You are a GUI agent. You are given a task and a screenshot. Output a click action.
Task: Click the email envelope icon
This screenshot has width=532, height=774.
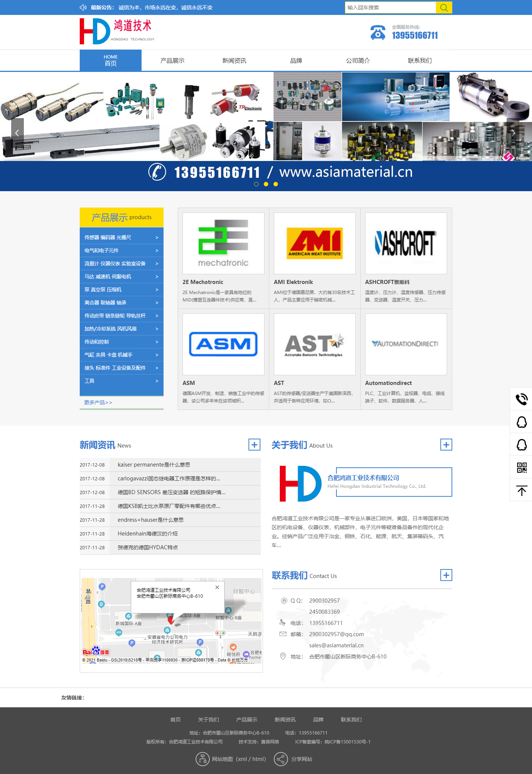click(283, 634)
